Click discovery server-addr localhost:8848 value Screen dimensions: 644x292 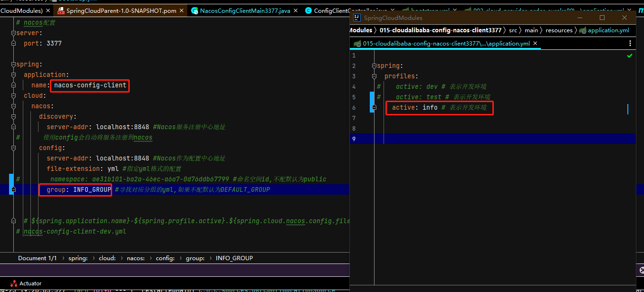pyautogui.click(x=123, y=127)
